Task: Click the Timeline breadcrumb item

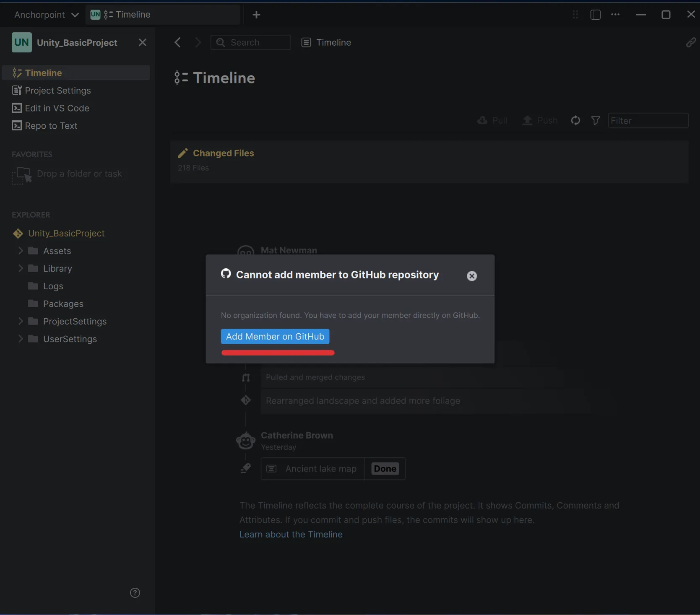Action: pos(333,42)
